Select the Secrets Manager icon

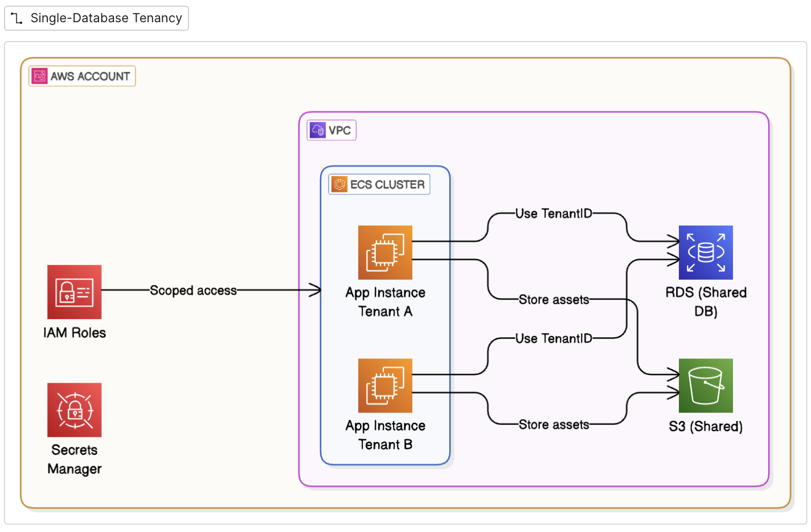coord(75,410)
